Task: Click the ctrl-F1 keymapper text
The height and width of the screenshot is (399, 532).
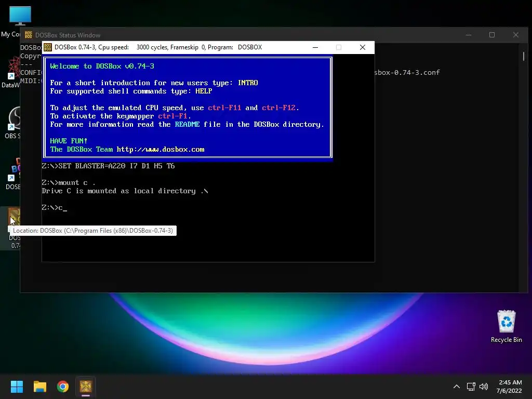Action: (172, 116)
